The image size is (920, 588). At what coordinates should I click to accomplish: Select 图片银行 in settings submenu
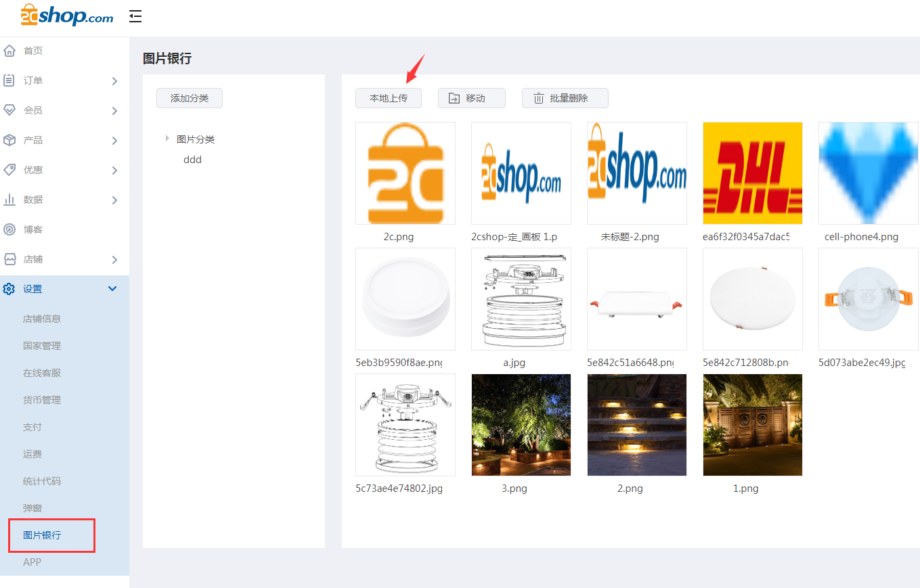point(42,535)
